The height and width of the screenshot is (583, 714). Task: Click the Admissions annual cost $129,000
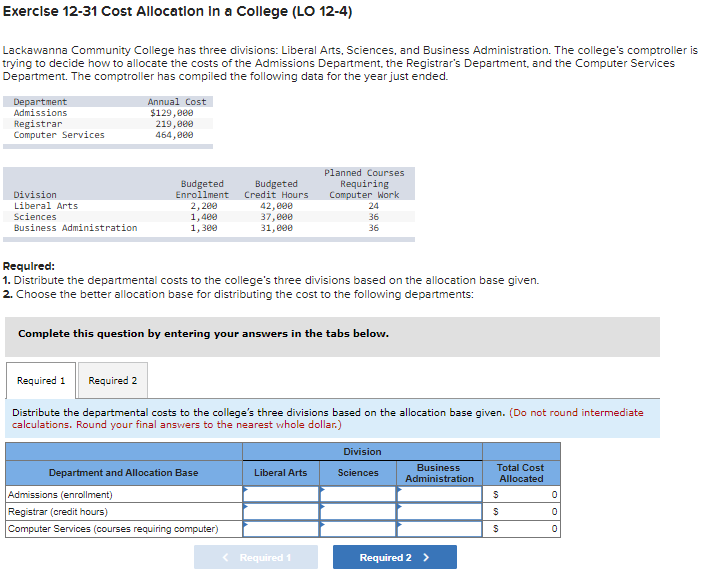tap(172, 113)
